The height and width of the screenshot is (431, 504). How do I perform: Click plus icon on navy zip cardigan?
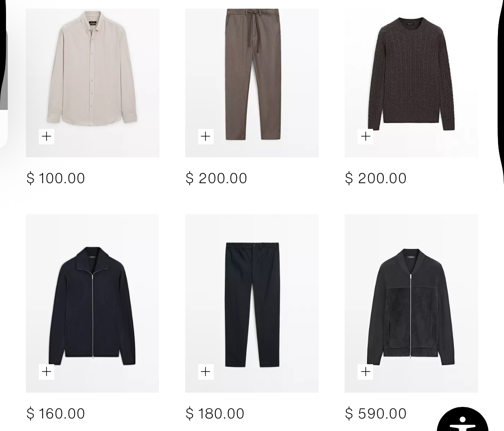46,372
